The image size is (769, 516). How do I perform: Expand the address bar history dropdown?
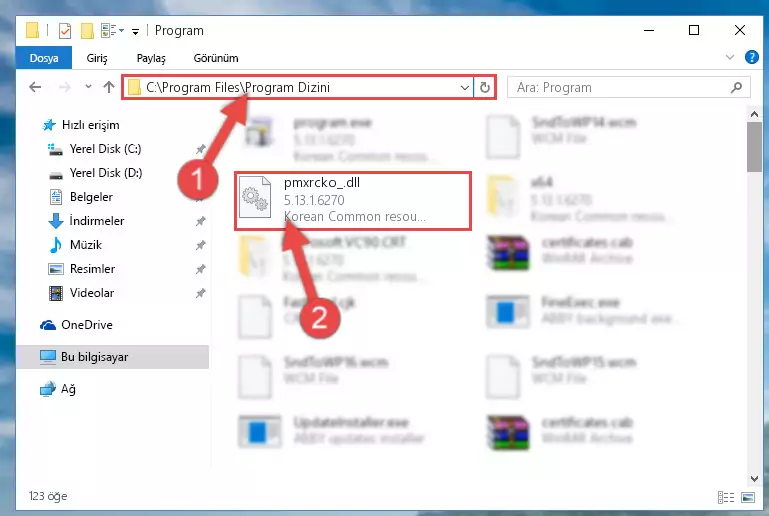pyautogui.click(x=464, y=88)
